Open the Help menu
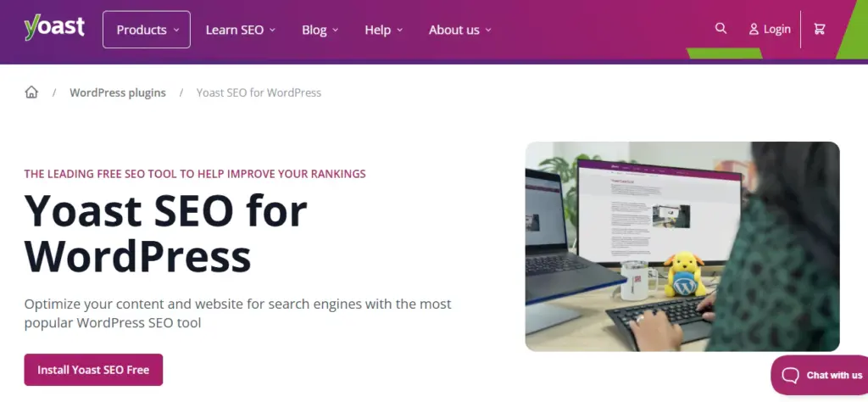This screenshot has width=868, height=402. coord(384,30)
